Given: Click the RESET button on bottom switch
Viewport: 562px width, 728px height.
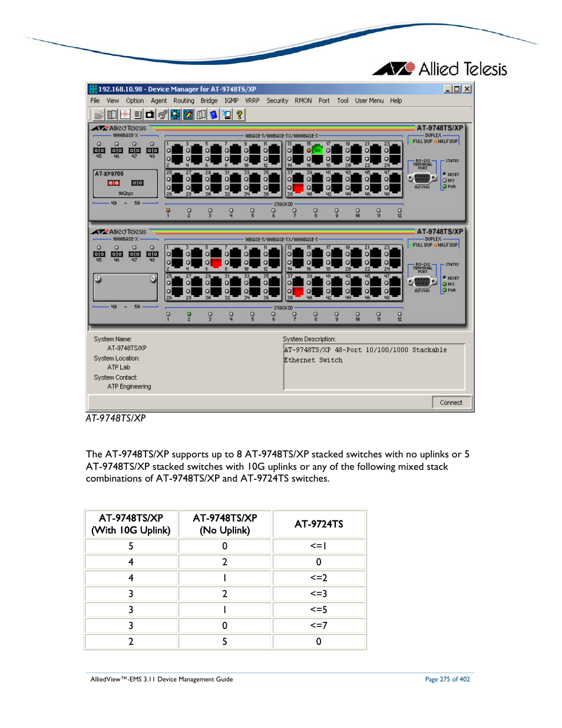Looking at the screenshot, I should click(445, 278).
